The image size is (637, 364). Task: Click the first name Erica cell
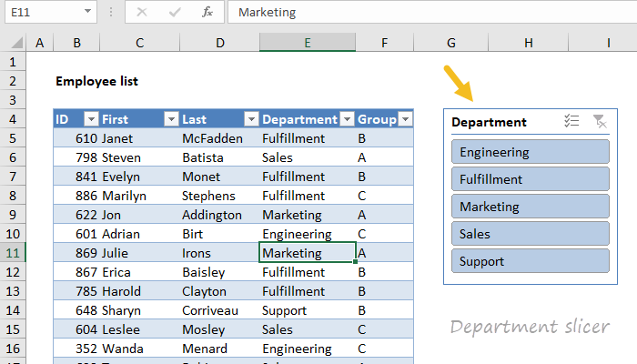pos(139,272)
